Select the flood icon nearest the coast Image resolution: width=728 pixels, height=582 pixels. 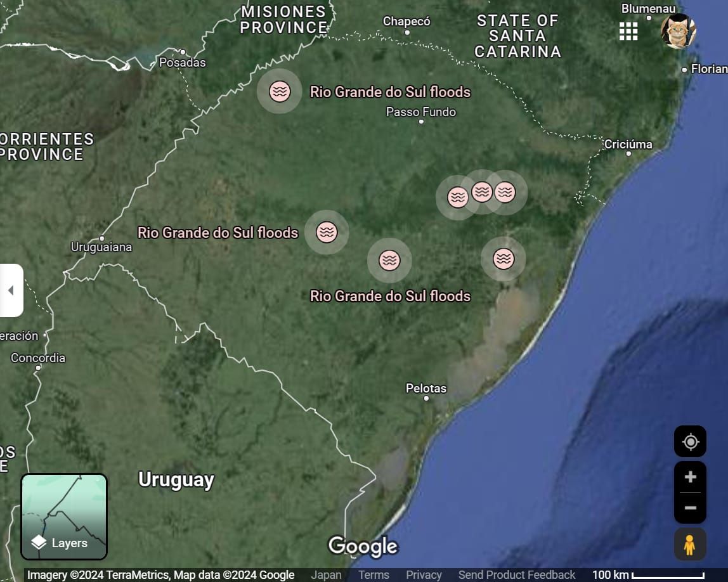504,259
